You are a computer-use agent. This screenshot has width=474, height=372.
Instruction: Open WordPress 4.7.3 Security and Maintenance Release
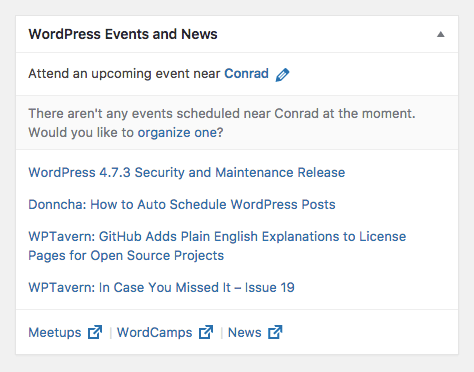(x=187, y=172)
